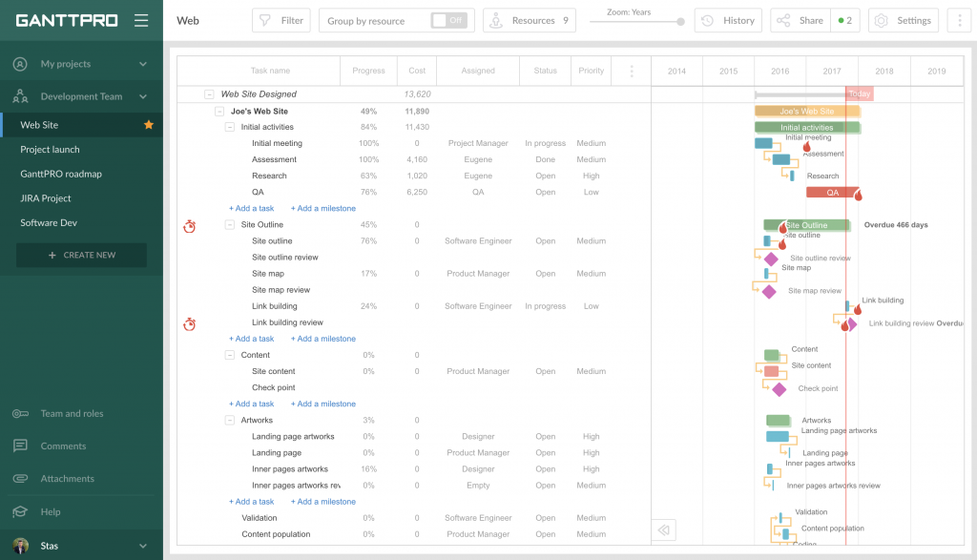Unfavorite Web Site by clicking its star
Image resolution: width=977 pixels, height=560 pixels.
pyautogui.click(x=148, y=124)
